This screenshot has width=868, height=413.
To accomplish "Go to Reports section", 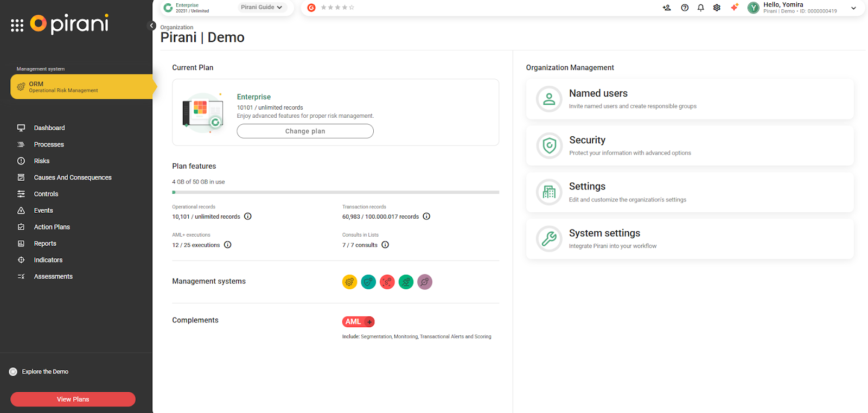I will [x=45, y=244].
